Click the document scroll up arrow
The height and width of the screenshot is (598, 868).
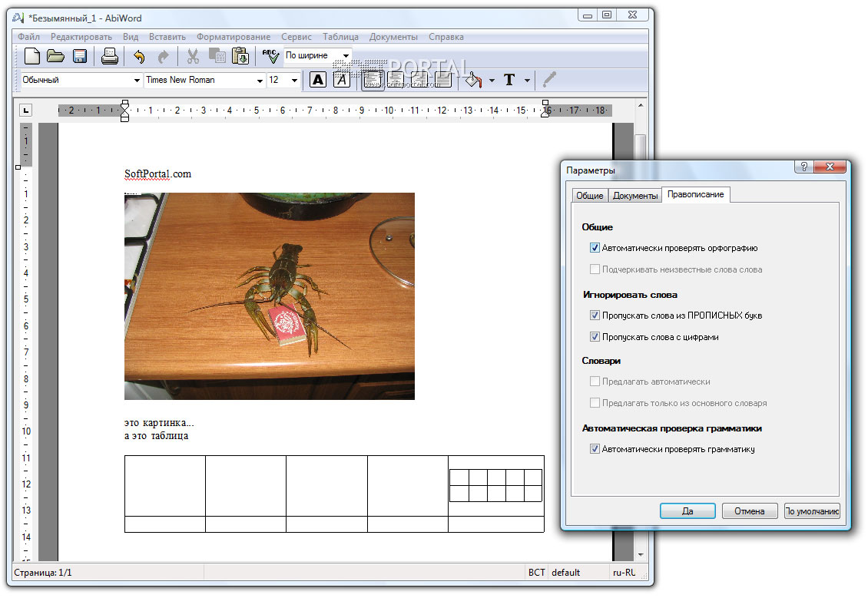point(641,105)
